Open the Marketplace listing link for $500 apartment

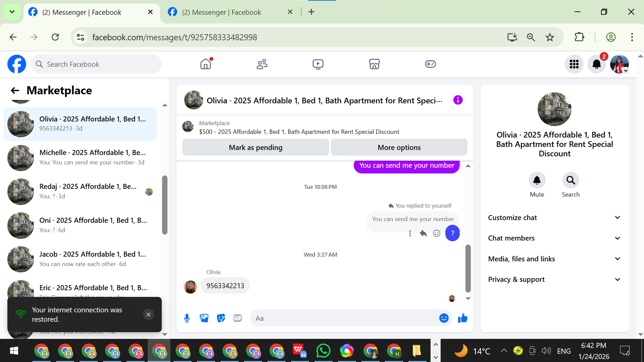point(299,132)
